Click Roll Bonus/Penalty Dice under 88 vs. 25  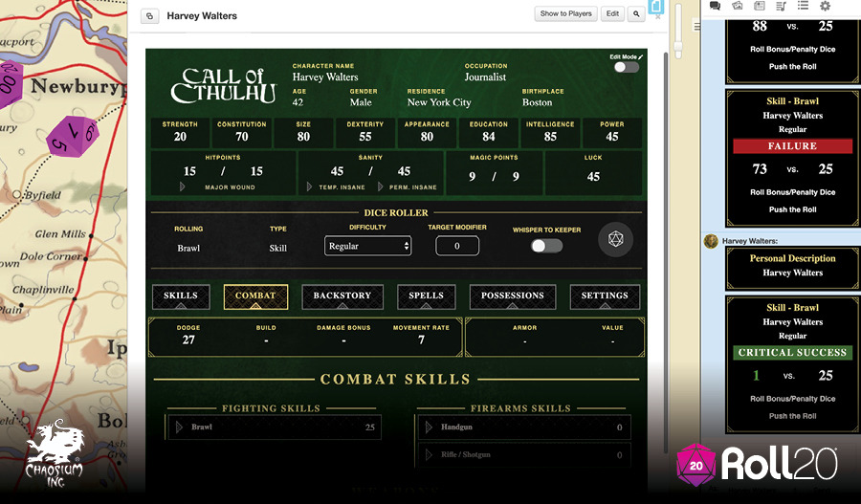(x=792, y=49)
